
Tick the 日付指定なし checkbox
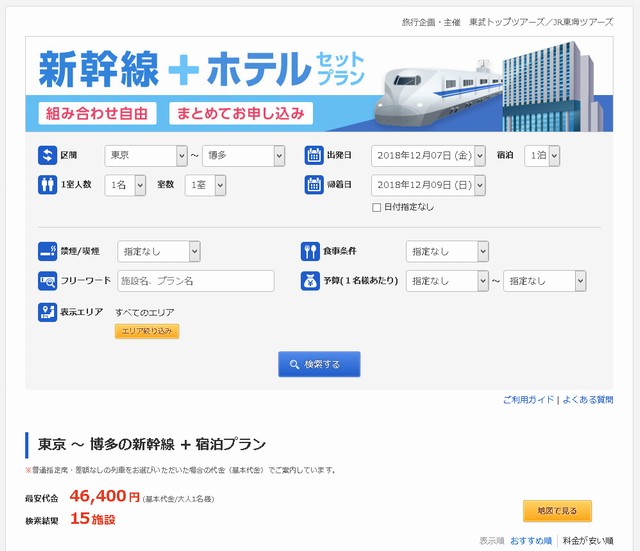click(x=376, y=207)
